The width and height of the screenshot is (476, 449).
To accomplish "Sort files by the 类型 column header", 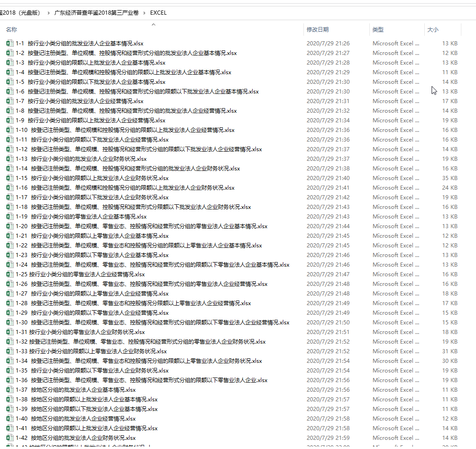I will [378, 29].
